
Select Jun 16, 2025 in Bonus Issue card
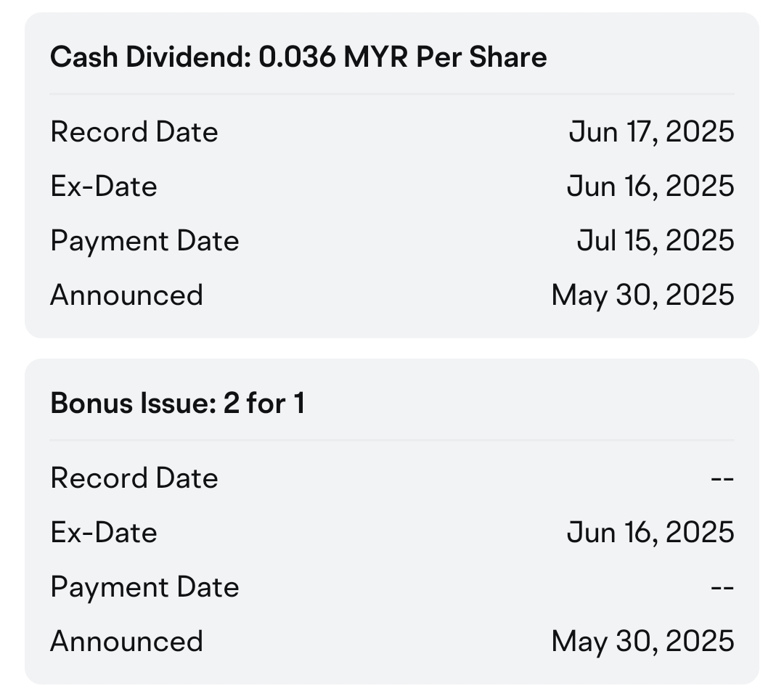click(x=650, y=533)
